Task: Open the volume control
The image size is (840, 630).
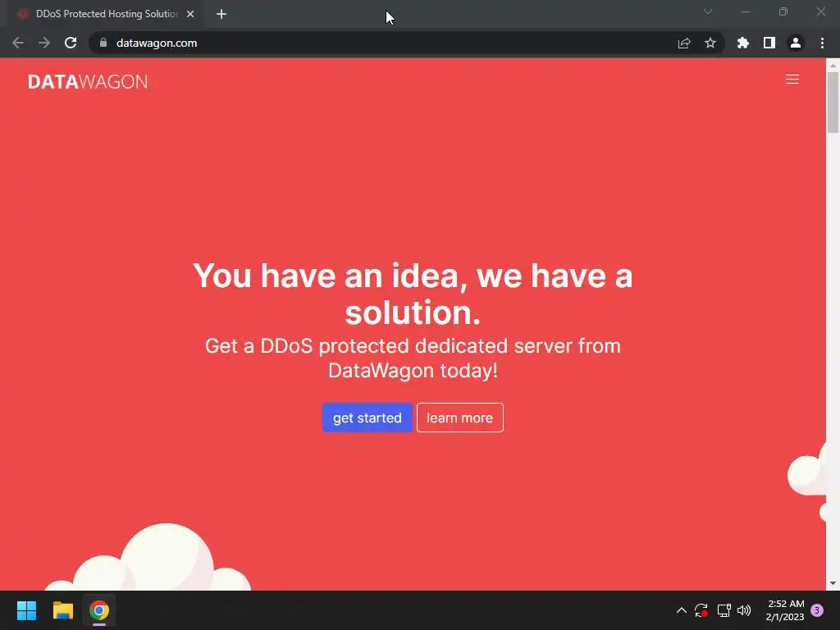Action: point(744,610)
